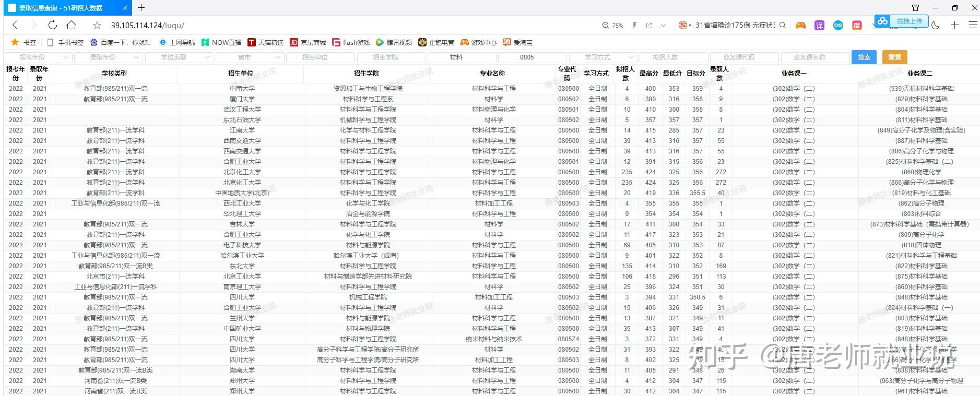Go to the browser home page icon

pyautogui.click(x=72, y=25)
